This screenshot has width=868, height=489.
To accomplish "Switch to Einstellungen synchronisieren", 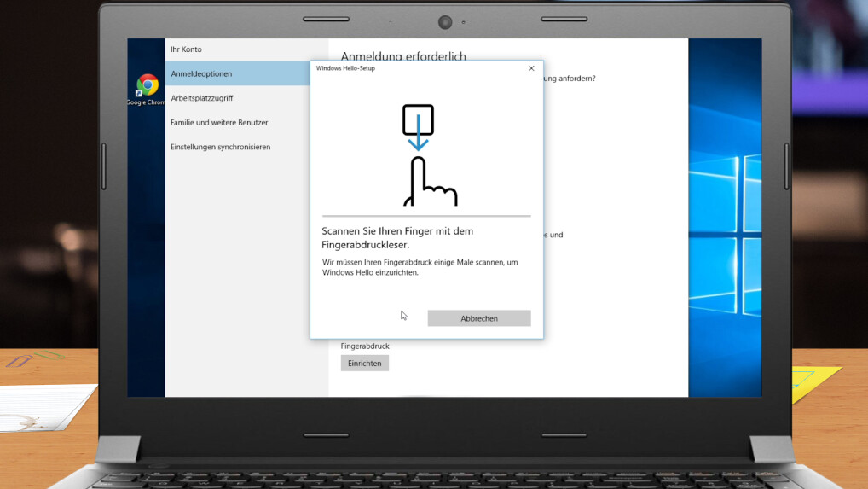I will point(220,147).
